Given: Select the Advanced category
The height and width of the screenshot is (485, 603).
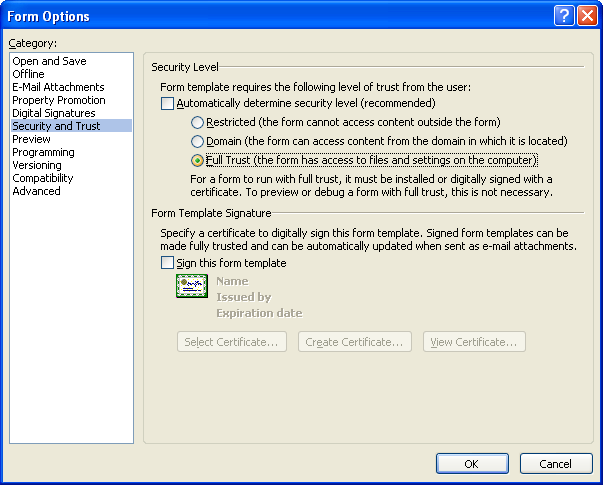Looking at the screenshot, I should pyautogui.click(x=37, y=191).
